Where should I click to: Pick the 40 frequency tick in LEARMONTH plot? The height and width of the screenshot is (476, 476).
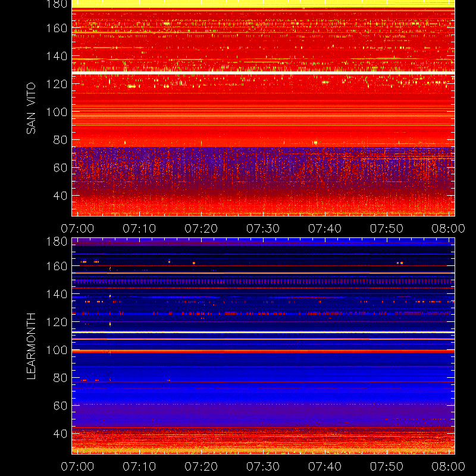pyautogui.click(x=60, y=434)
